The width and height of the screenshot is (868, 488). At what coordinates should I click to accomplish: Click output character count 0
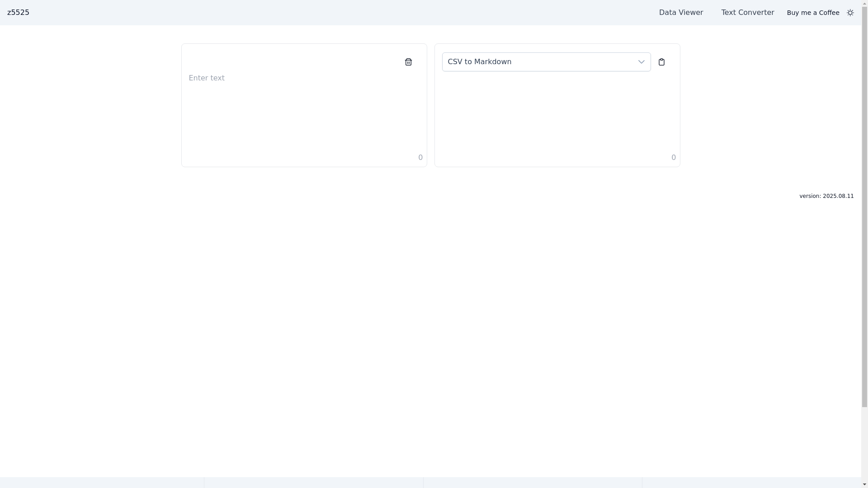pos(674,158)
